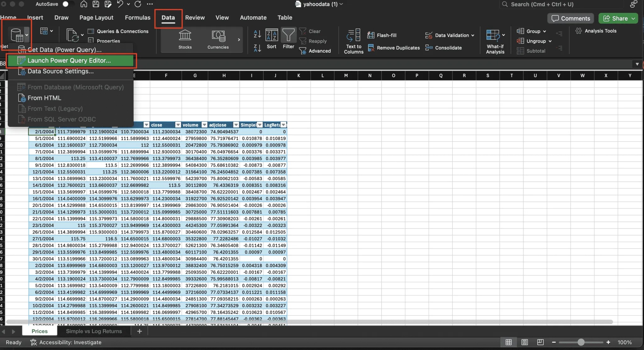Apply Remove Duplicates
644x350 pixels.
(x=393, y=48)
